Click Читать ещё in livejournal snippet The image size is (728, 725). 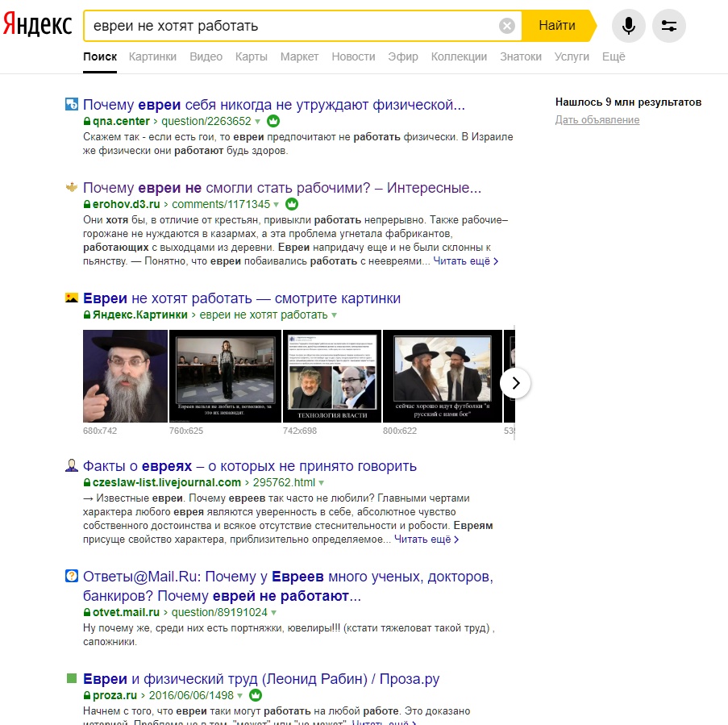(x=426, y=540)
